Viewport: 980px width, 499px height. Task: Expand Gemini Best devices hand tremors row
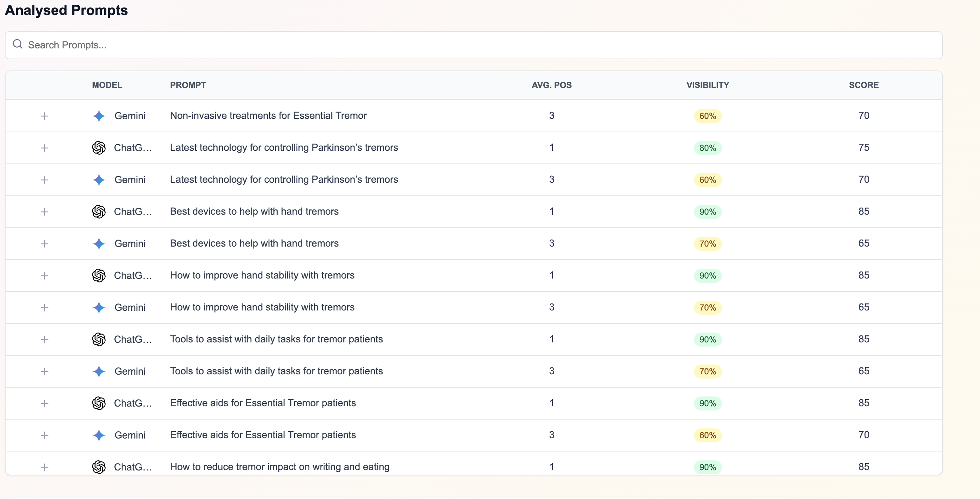point(45,243)
